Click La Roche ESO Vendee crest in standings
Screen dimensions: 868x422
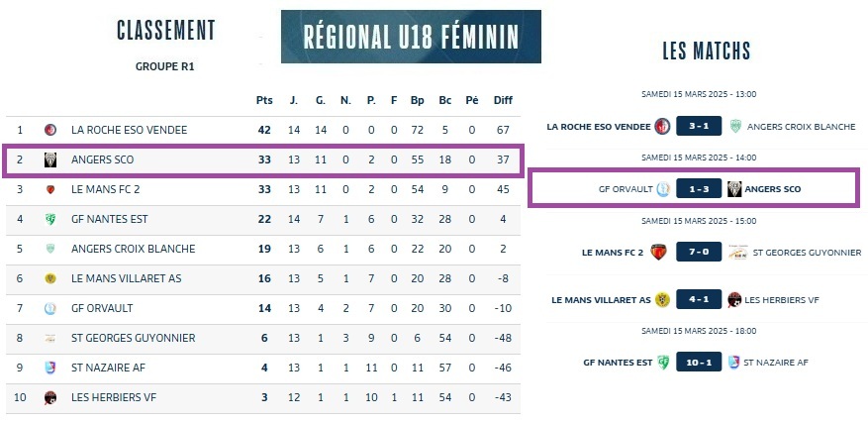pyautogui.click(x=50, y=130)
